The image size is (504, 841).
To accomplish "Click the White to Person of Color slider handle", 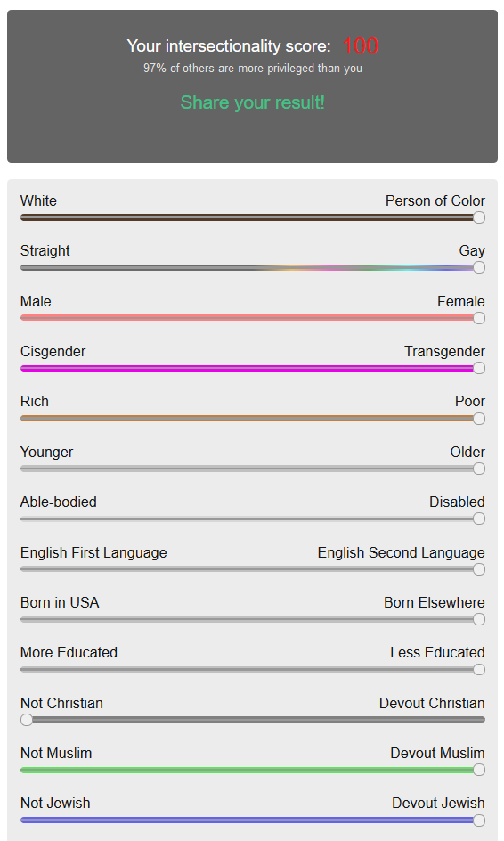I will coord(479,217).
